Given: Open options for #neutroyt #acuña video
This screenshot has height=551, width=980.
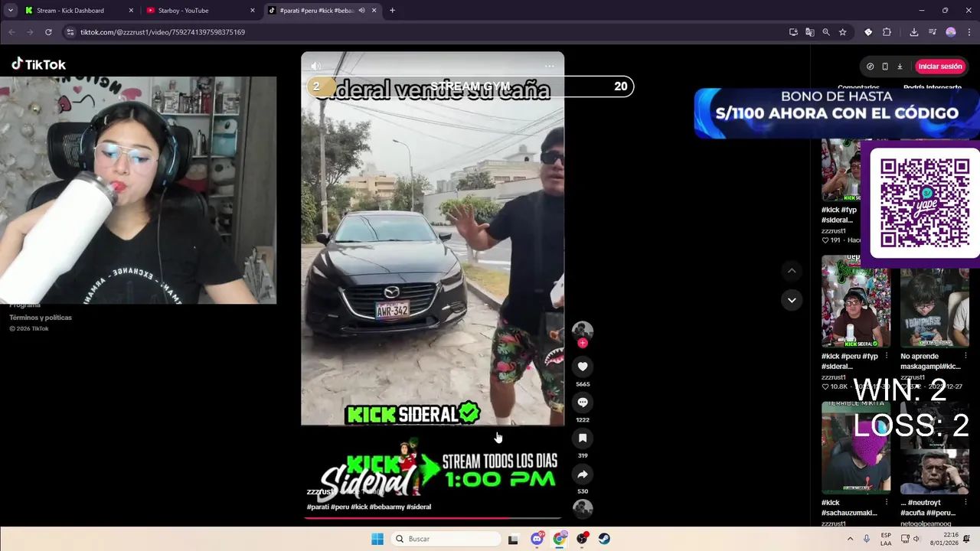Looking at the screenshot, I should coord(965,503).
